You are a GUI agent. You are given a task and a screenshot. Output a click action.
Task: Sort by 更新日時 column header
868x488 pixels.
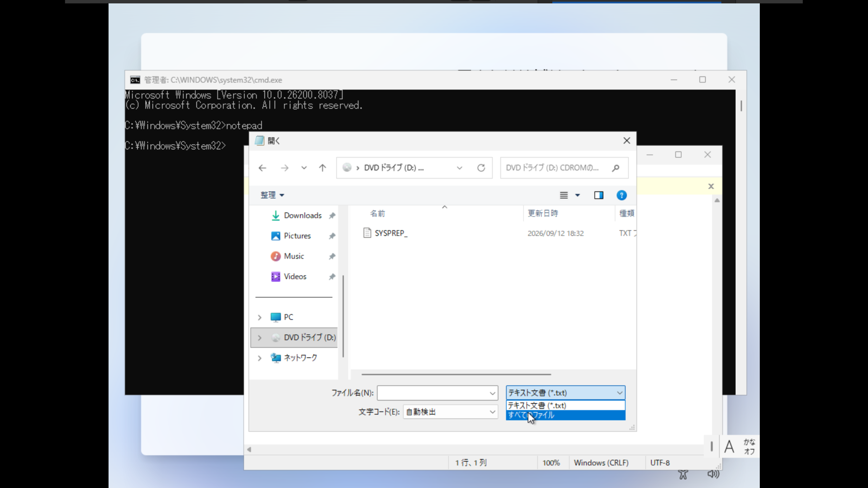point(543,213)
